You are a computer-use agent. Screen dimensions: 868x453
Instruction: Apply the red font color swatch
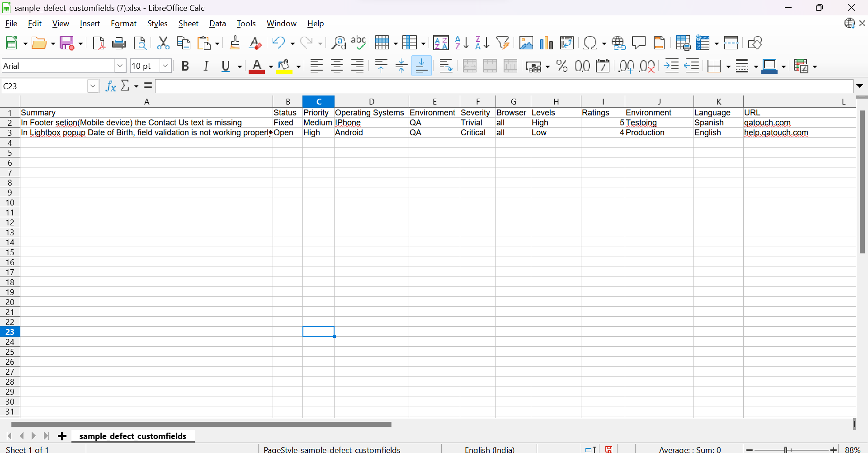(x=257, y=66)
